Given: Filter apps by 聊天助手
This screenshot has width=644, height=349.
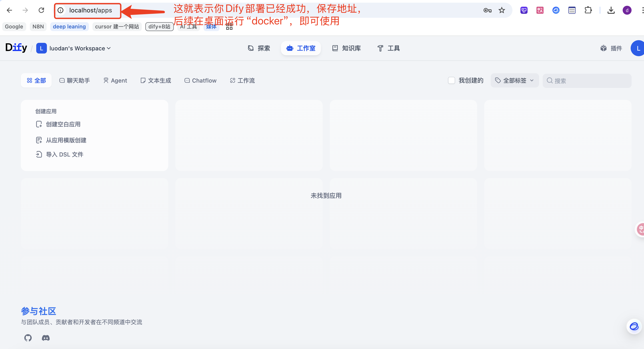Looking at the screenshot, I should [x=74, y=80].
